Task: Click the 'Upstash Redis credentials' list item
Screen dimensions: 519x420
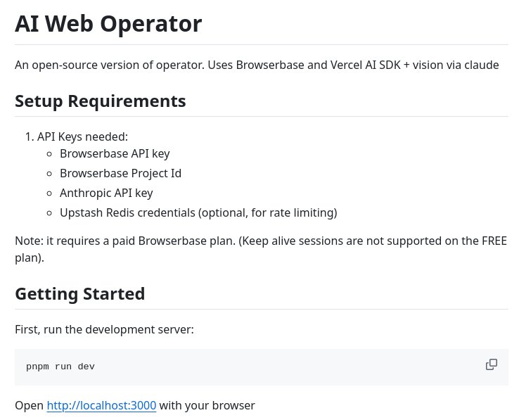Action: 198,212
